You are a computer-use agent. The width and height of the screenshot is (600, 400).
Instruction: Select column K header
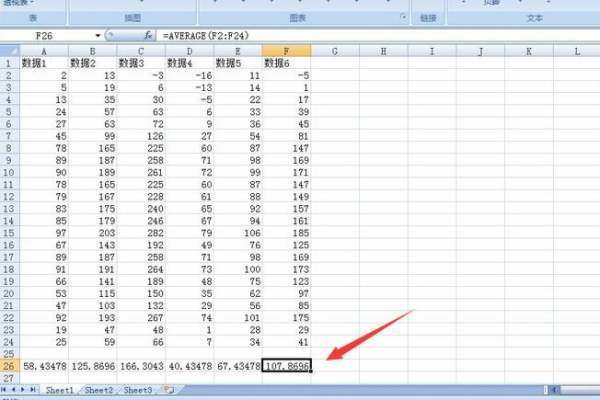point(529,51)
